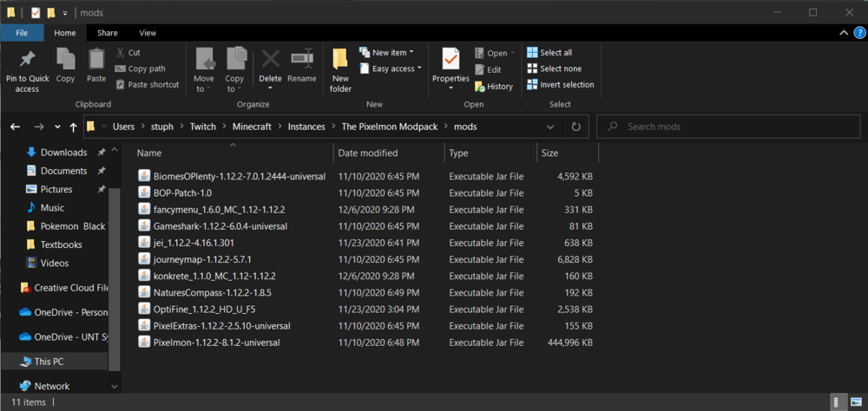Select Creative Cloud Files in sidebar
This screenshot has width=868, height=411.
pyautogui.click(x=63, y=288)
